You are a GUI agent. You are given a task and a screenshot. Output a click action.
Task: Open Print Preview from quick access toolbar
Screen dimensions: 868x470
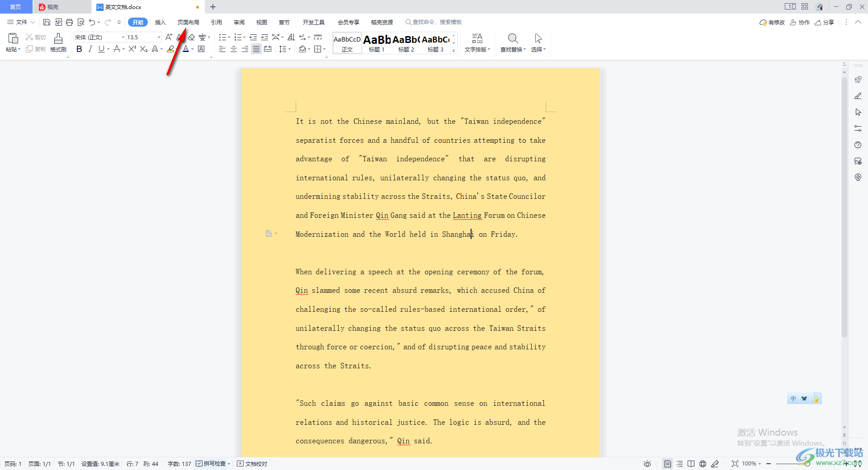[x=81, y=22]
